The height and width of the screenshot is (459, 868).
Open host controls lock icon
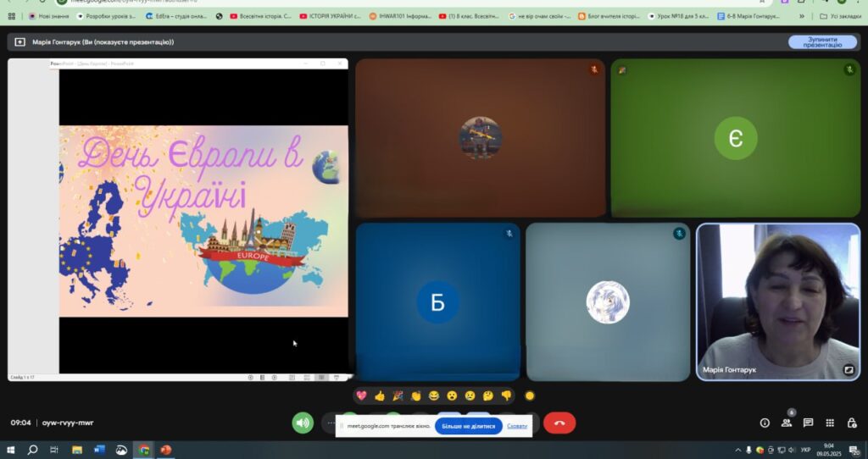(x=852, y=423)
